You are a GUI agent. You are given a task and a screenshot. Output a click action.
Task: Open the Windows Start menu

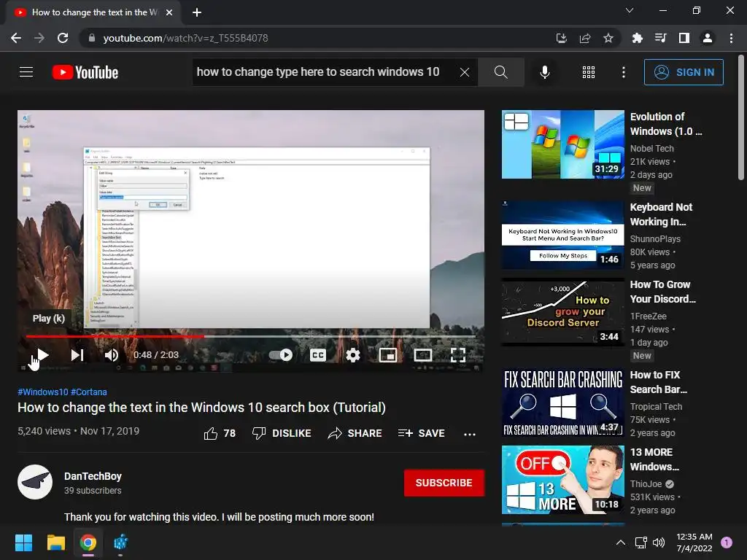(23, 542)
